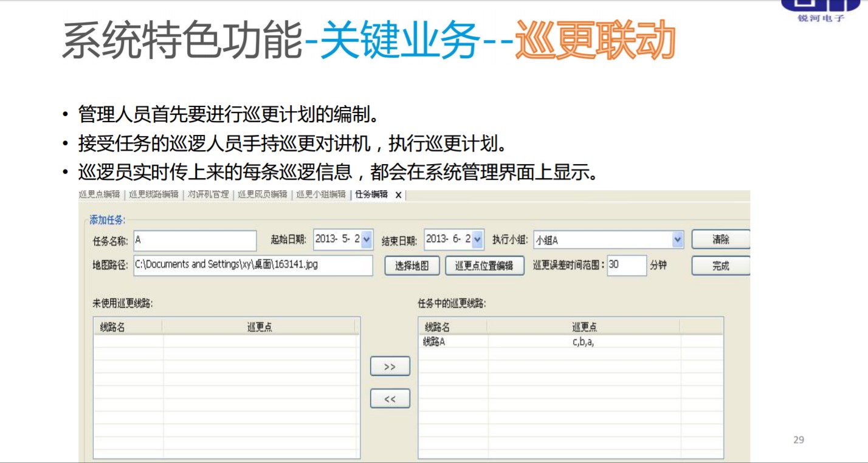Select the 巡更小组编辑 tab
The width and height of the screenshot is (868, 463).
point(321,195)
